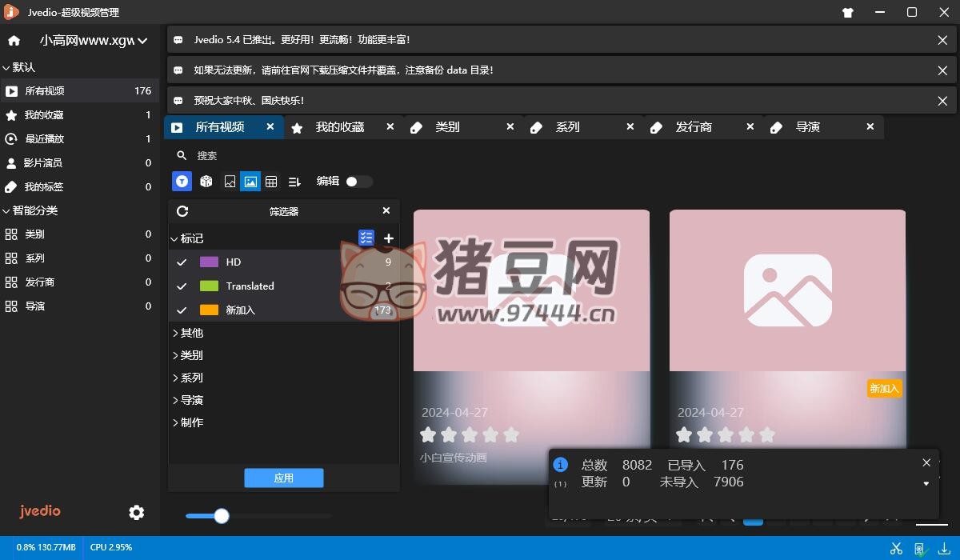The image size is (960, 560).
Task: Switch to the 我的收藏 tab
Action: pyautogui.click(x=339, y=127)
